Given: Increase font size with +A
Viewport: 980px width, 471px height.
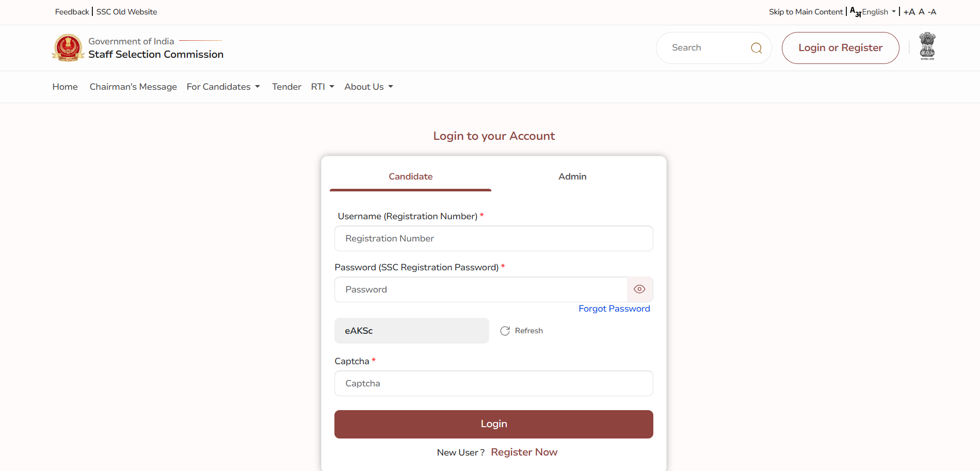Looking at the screenshot, I should pyautogui.click(x=909, y=12).
